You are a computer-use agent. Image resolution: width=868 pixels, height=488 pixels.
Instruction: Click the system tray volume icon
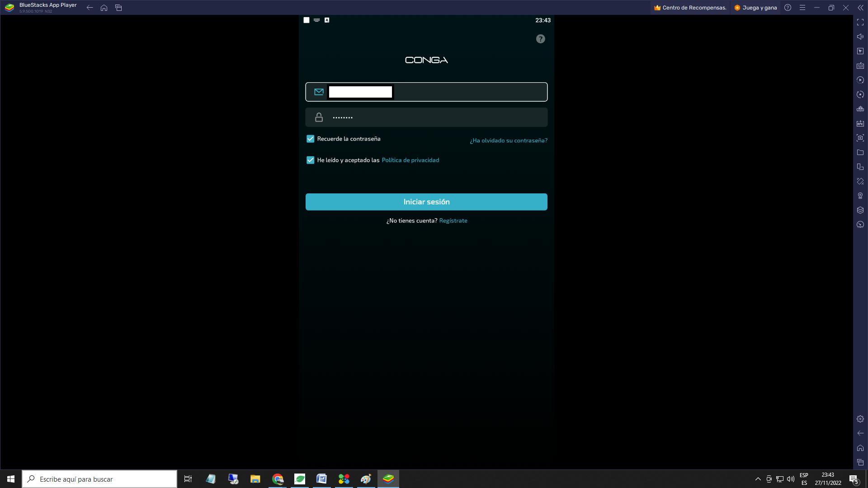(x=791, y=479)
